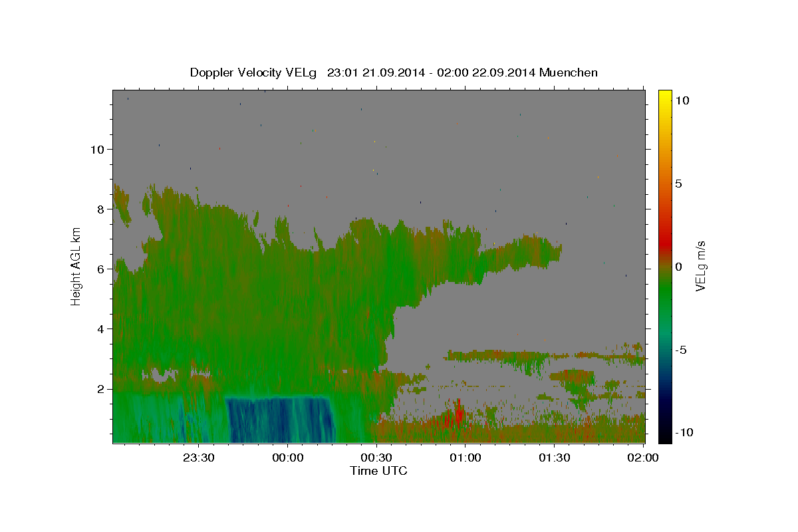Click the height tick label 8
The height and width of the screenshot is (532, 798).
tap(101, 209)
